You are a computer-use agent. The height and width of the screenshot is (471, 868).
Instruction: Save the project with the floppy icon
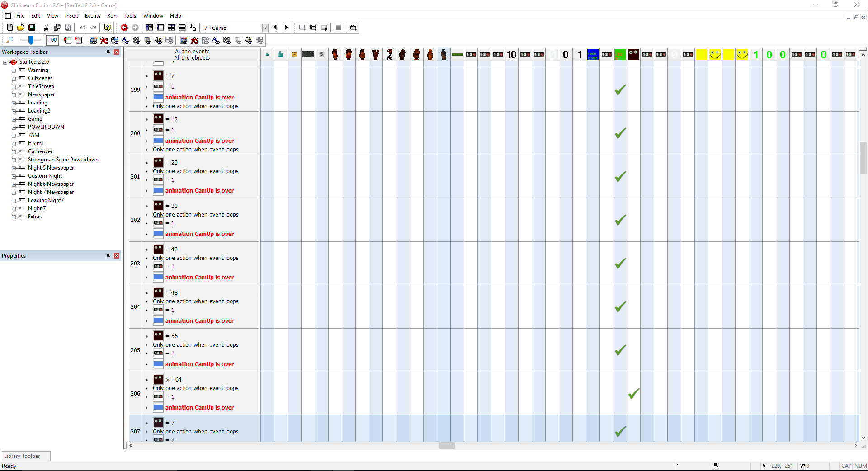tap(32, 28)
